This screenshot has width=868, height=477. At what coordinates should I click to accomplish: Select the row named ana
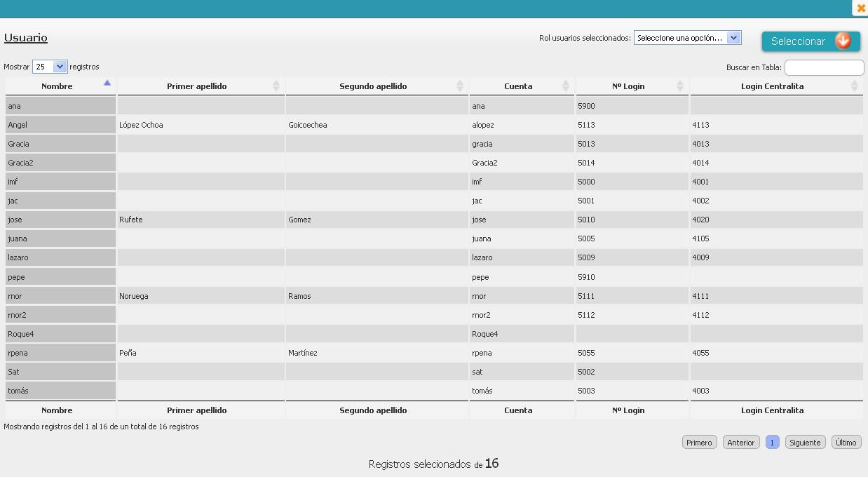coord(434,106)
